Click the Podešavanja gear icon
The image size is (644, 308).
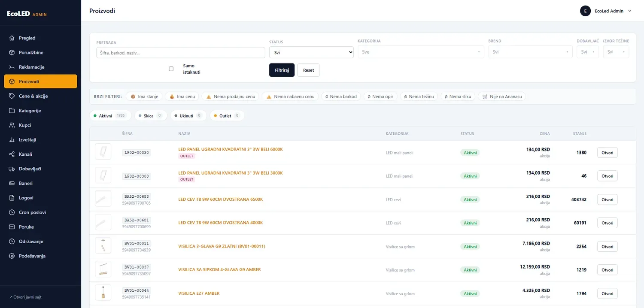pos(12,256)
